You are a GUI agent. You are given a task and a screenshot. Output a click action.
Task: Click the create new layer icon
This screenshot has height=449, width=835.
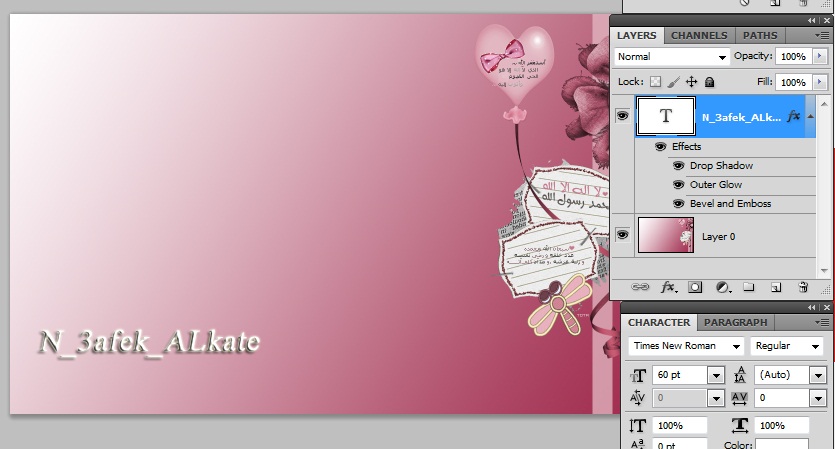coord(776,287)
